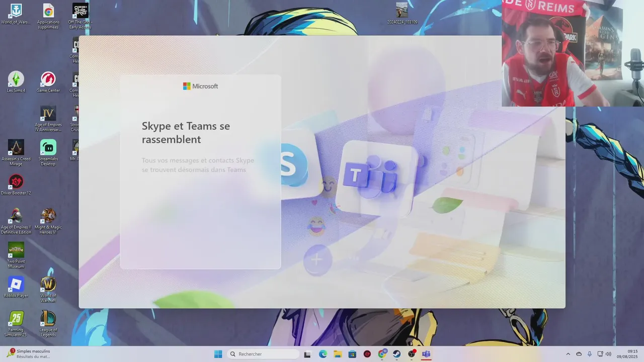Open Applications supprimées file icon
The image size is (644, 362).
pos(48,16)
